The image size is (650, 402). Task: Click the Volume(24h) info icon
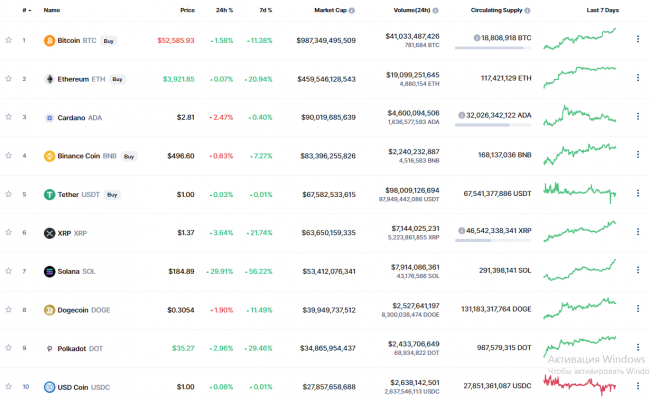point(435,10)
